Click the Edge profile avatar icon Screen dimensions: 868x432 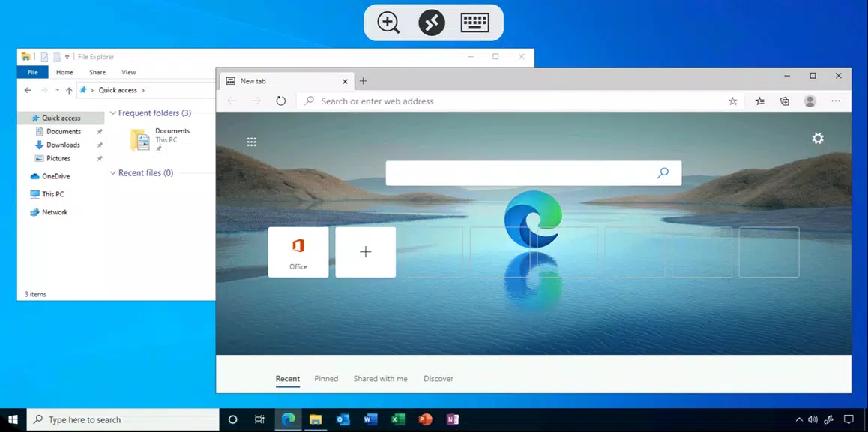click(810, 100)
